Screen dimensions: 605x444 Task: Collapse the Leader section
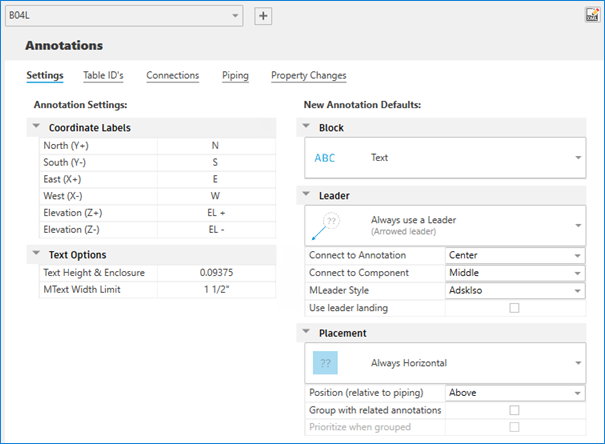[307, 195]
